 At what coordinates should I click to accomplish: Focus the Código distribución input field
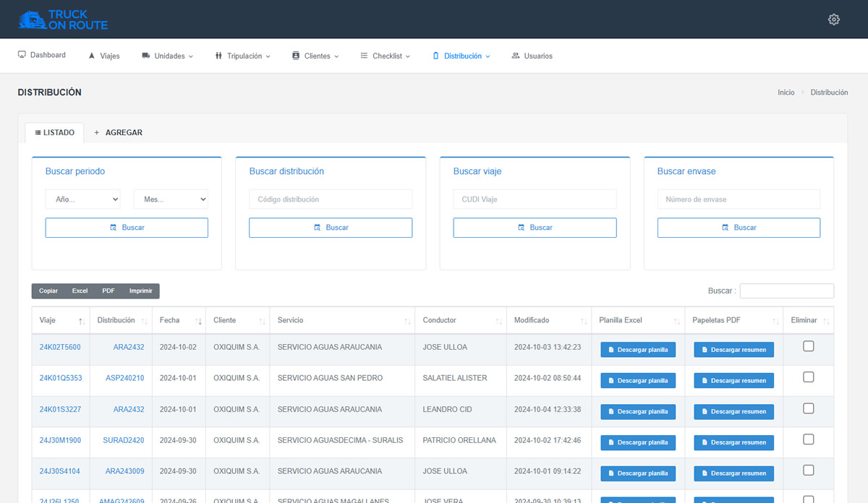coord(331,199)
